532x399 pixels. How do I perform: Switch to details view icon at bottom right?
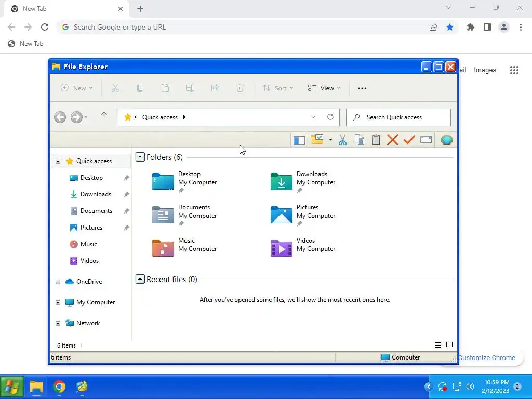tap(438, 345)
